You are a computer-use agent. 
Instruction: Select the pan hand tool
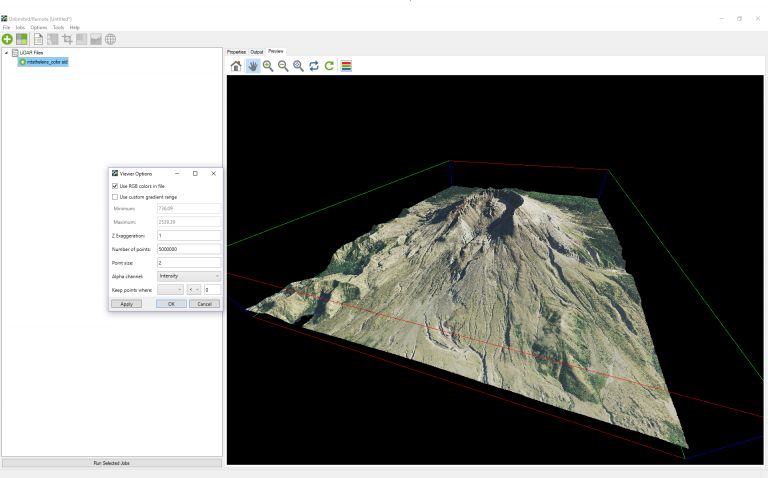point(252,66)
